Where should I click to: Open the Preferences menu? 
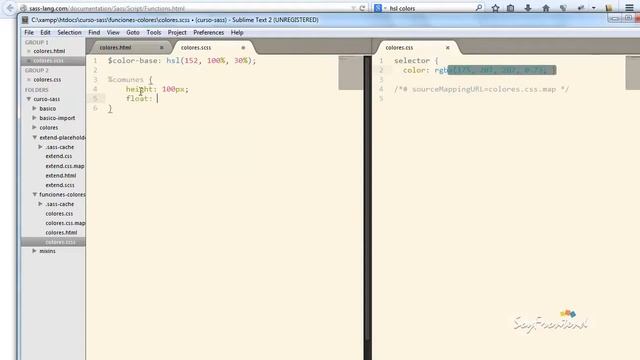209,33
